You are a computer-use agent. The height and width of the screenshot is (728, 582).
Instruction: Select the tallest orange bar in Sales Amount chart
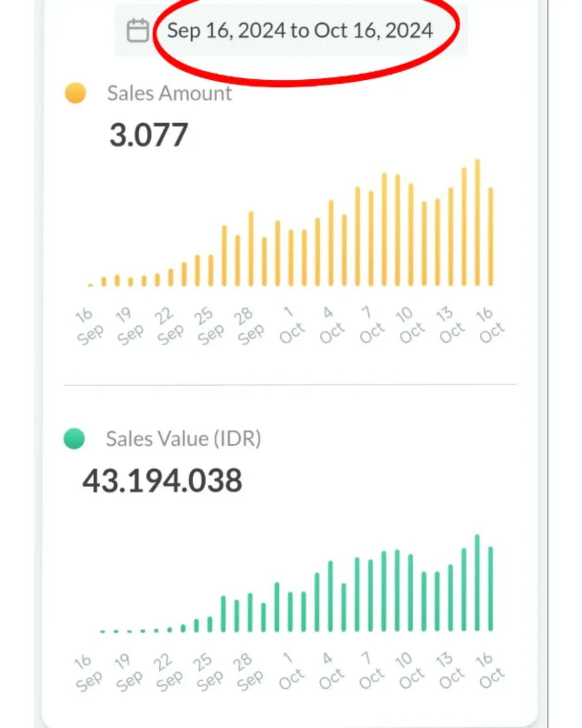point(477,223)
